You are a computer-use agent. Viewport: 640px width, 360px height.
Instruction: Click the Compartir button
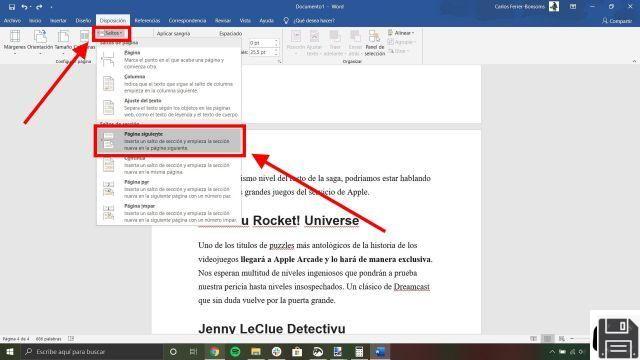point(617,21)
